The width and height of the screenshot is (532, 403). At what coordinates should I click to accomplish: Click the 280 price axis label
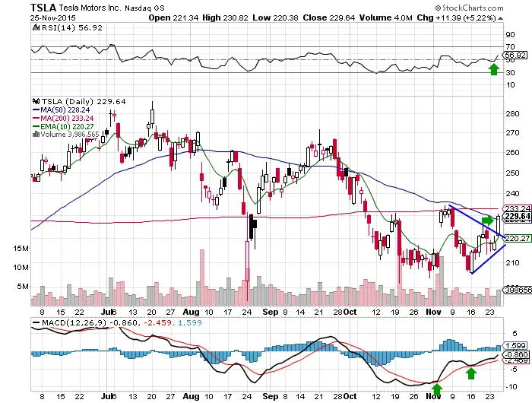coord(512,114)
